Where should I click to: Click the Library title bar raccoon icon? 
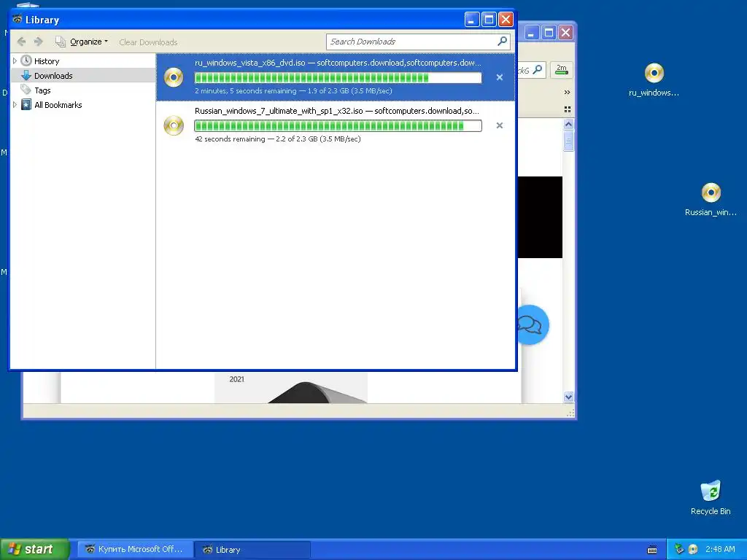coord(18,20)
